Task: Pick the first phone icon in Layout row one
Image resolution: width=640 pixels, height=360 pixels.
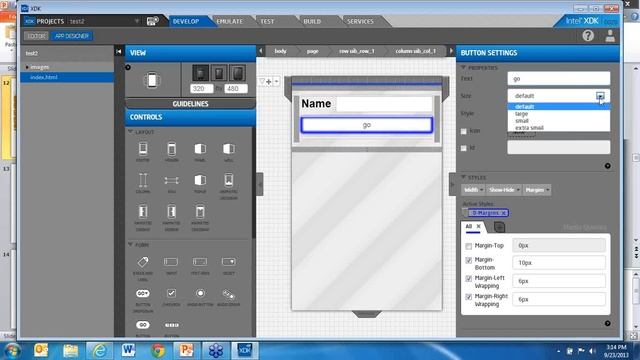Action: (143, 151)
